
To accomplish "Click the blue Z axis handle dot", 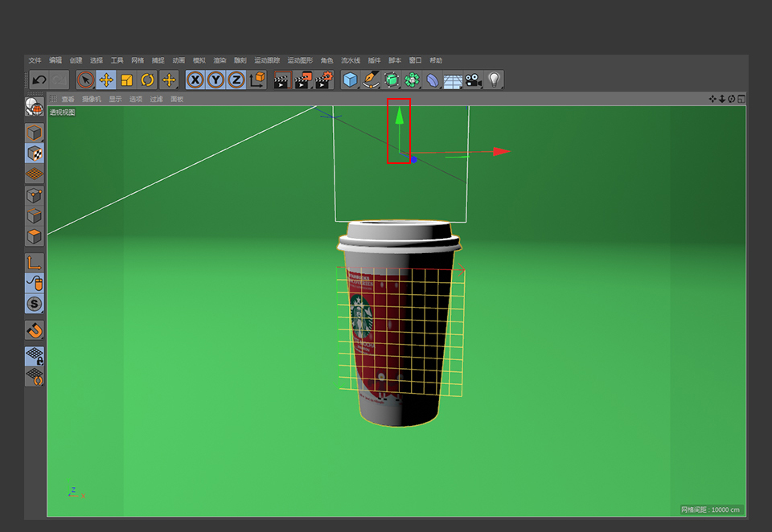I will click(x=413, y=160).
